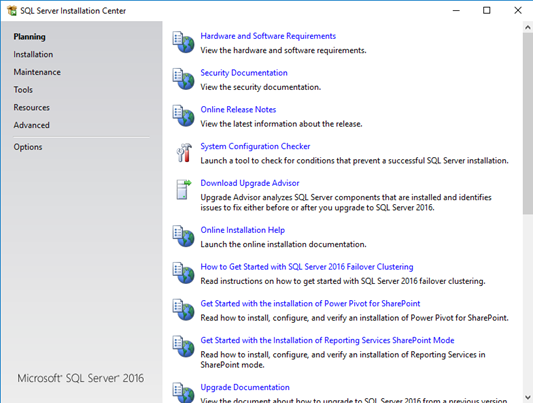Click the System Configuration Checker tools icon
The image size is (533, 403).
[184, 153]
